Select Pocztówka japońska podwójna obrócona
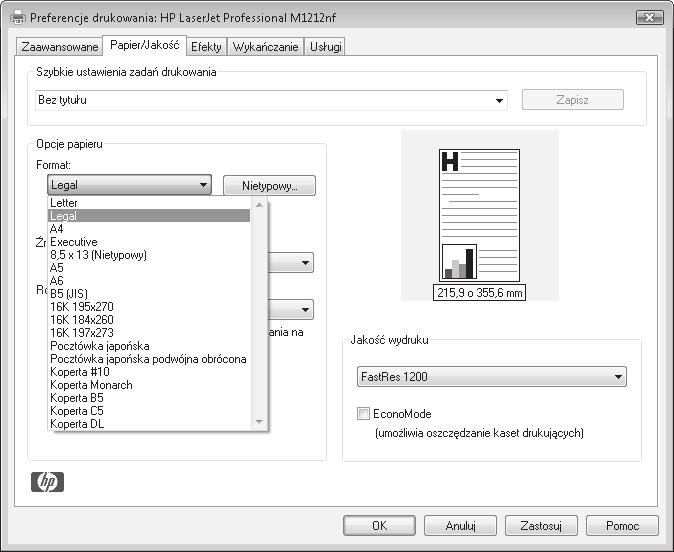The image size is (674, 552). pos(149,359)
